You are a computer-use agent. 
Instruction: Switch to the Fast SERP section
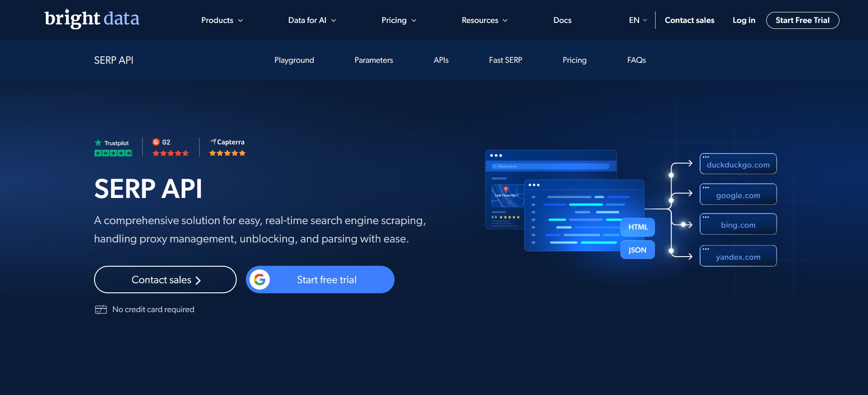[x=506, y=60]
